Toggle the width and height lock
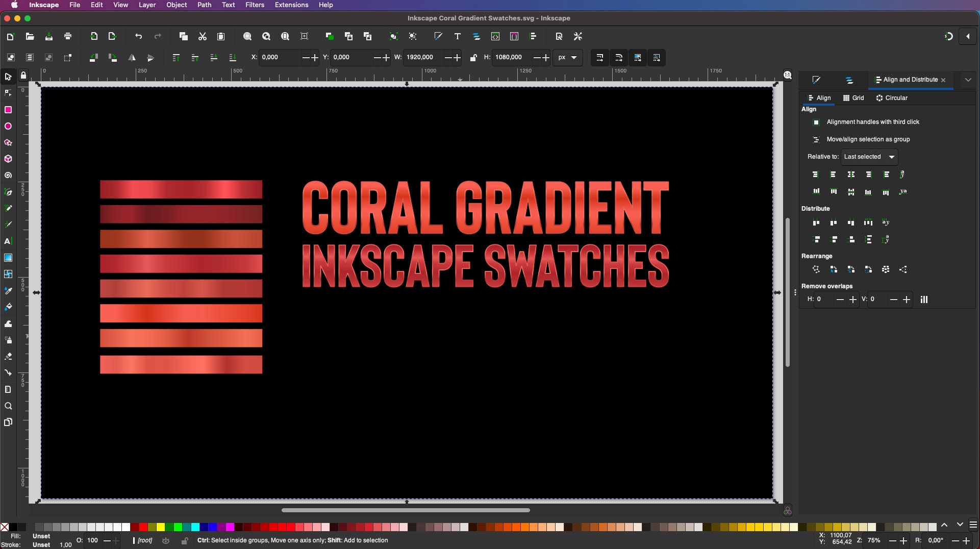980x549 pixels. point(473,58)
